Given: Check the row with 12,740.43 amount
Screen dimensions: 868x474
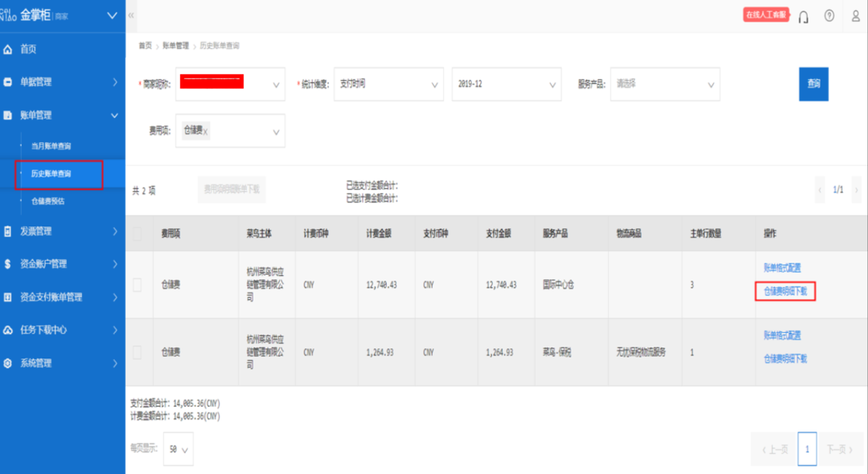Looking at the screenshot, I should 137,285.
